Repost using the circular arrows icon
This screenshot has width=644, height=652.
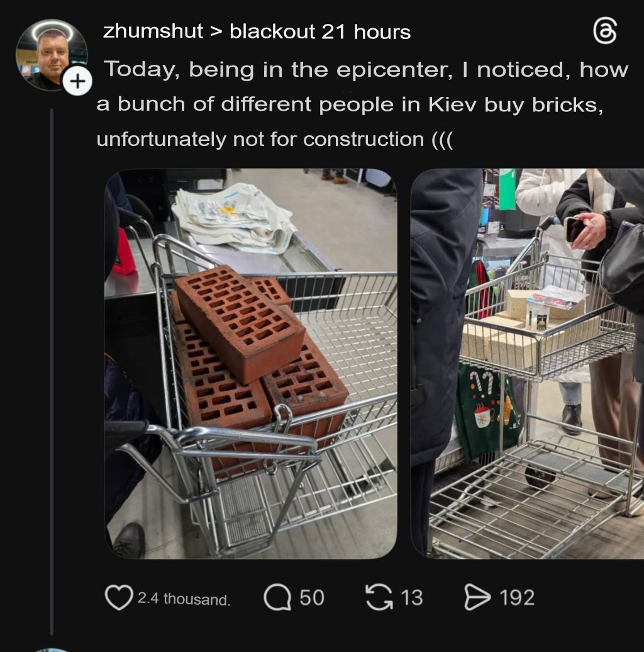pyautogui.click(x=379, y=597)
